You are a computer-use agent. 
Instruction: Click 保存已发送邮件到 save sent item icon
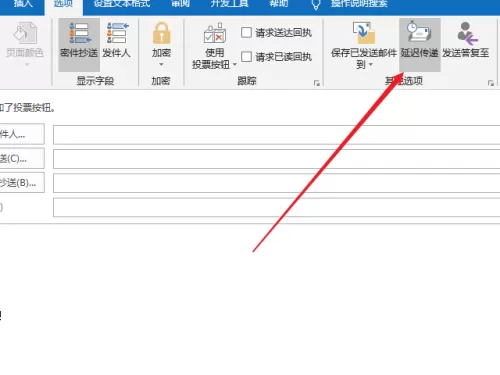(364, 33)
